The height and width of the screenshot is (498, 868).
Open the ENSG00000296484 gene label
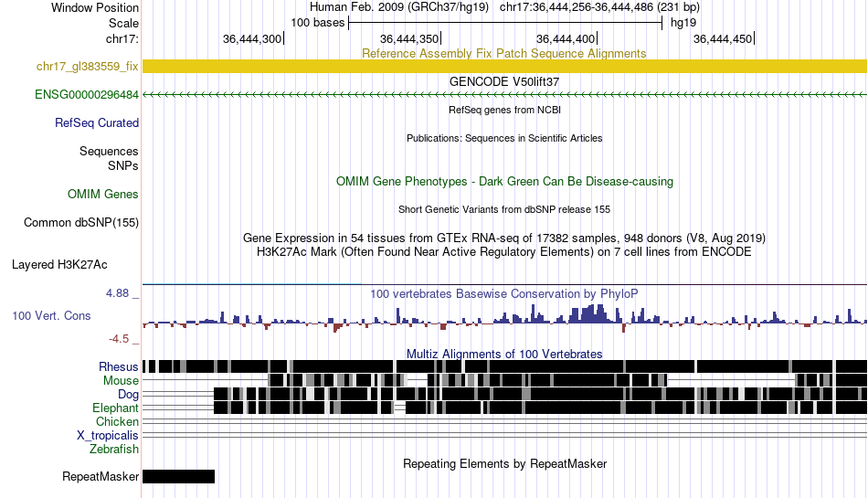click(x=87, y=95)
